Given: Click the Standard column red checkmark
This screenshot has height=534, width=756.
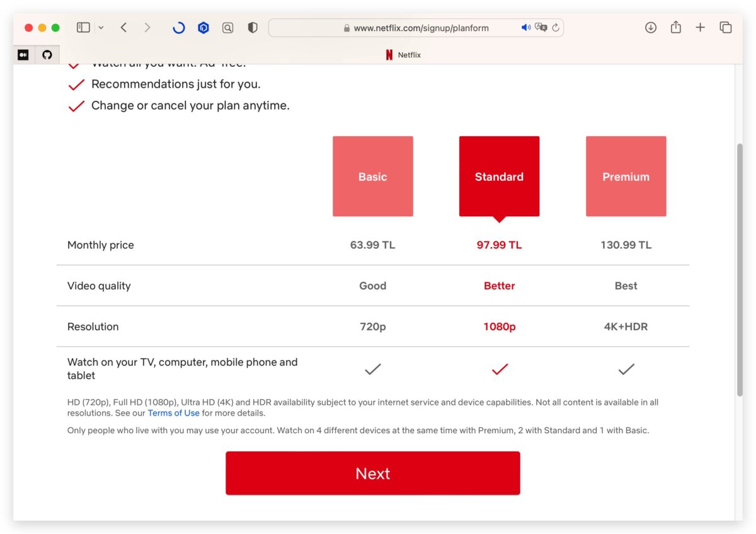Looking at the screenshot, I should click(x=500, y=369).
